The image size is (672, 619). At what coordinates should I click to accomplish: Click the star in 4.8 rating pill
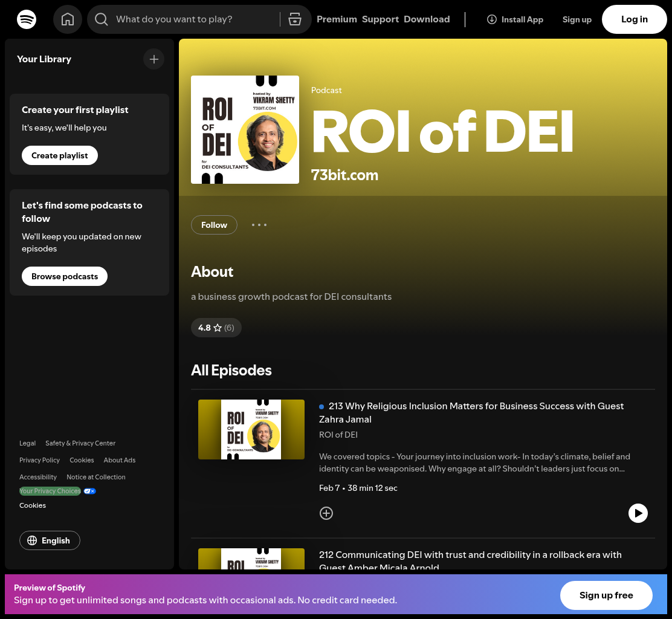pyautogui.click(x=218, y=328)
